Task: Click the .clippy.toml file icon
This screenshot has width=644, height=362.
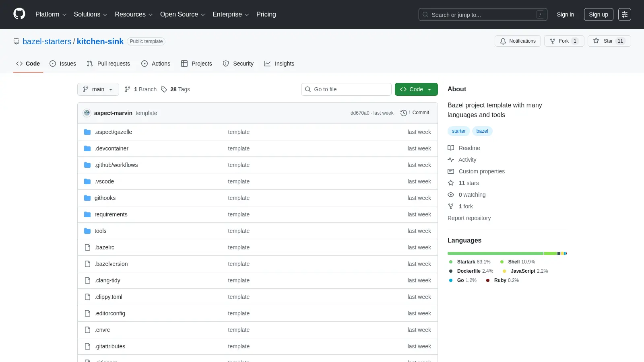Action: tap(87, 297)
